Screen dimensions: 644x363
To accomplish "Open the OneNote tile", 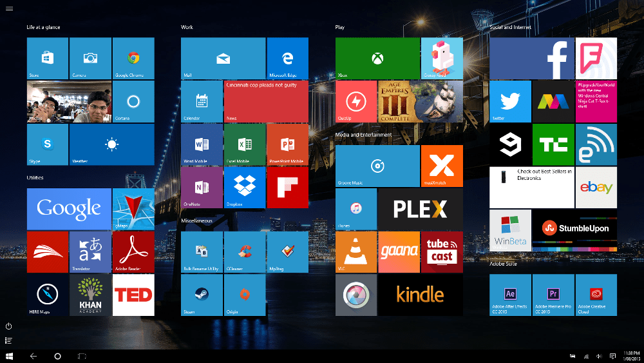I will 202,188.
